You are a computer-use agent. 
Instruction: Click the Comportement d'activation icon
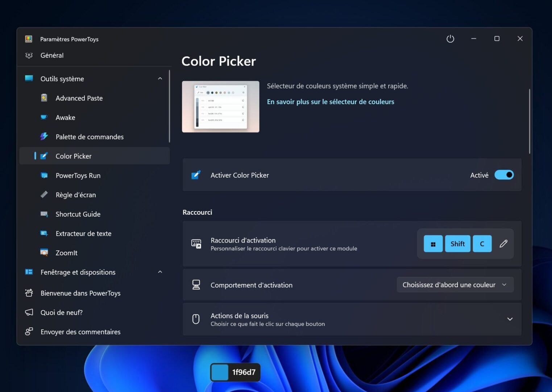(x=196, y=285)
